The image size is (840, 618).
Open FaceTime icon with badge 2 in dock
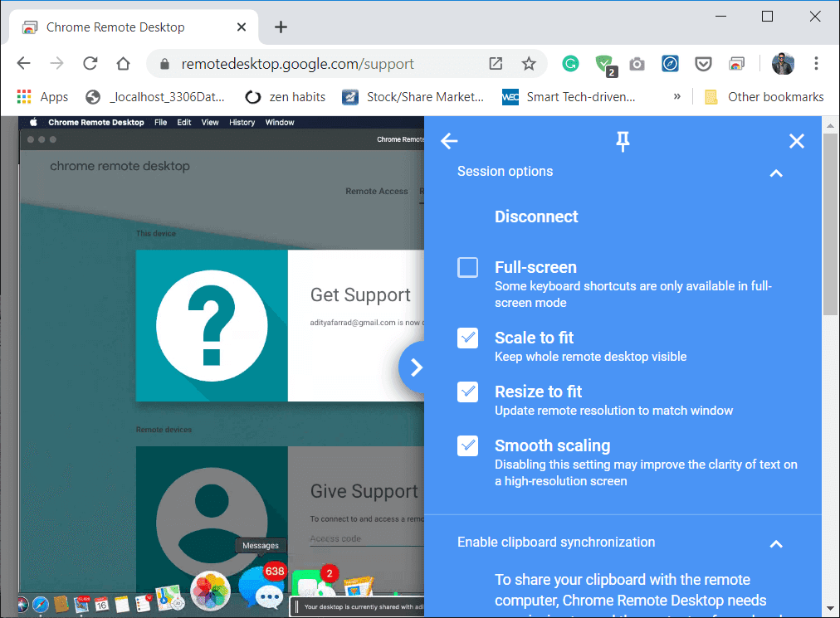(x=314, y=582)
